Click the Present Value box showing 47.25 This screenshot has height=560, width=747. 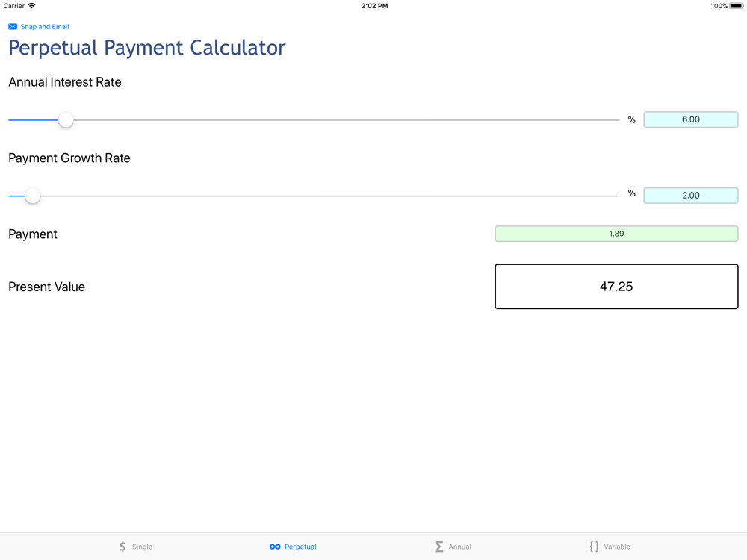pos(616,287)
